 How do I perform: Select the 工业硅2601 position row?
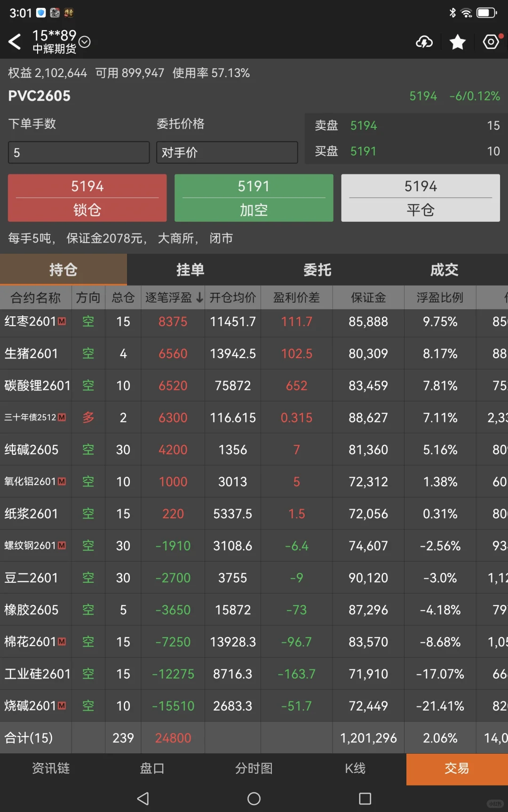(254, 674)
